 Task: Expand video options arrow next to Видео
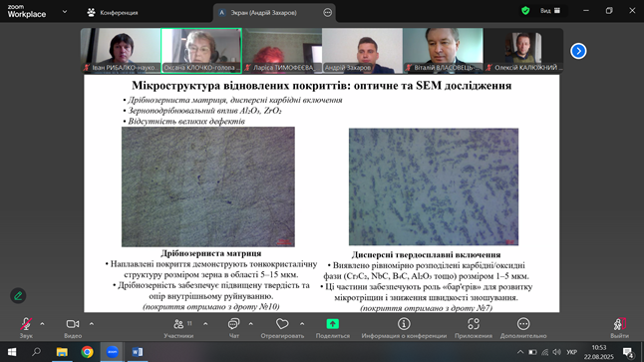(x=92, y=324)
